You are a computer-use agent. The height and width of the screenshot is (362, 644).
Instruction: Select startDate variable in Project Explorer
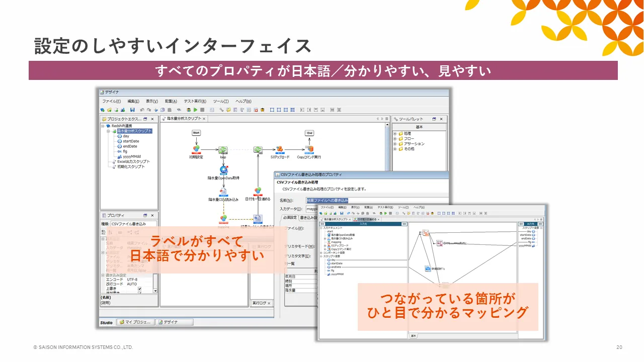[x=131, y=141]
